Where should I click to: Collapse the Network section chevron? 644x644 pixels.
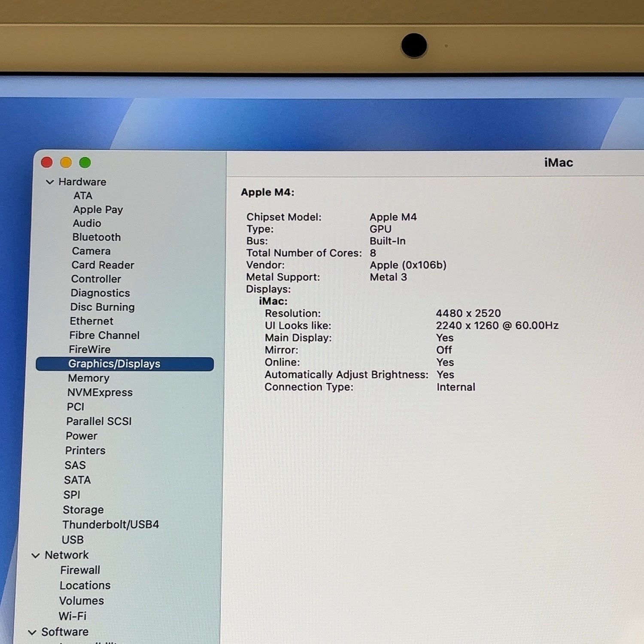pos(36,555)
